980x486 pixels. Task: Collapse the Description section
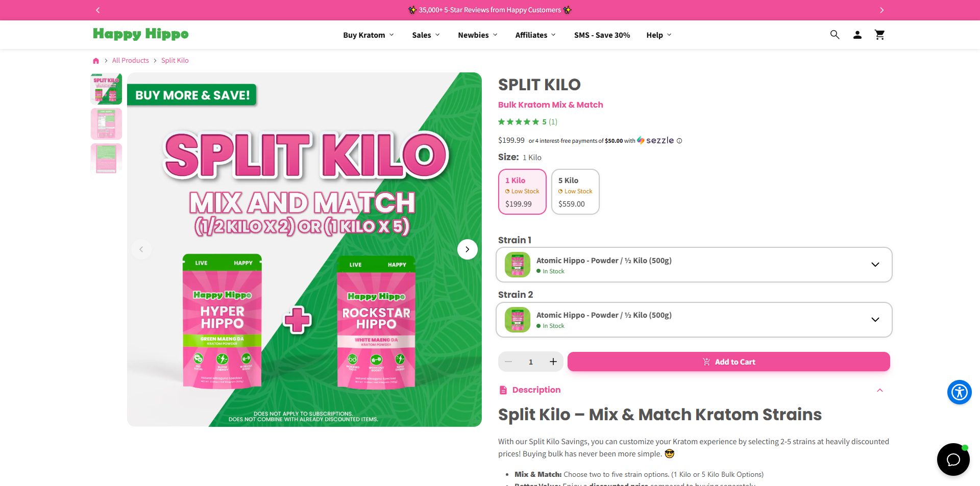tap(879, 390)
